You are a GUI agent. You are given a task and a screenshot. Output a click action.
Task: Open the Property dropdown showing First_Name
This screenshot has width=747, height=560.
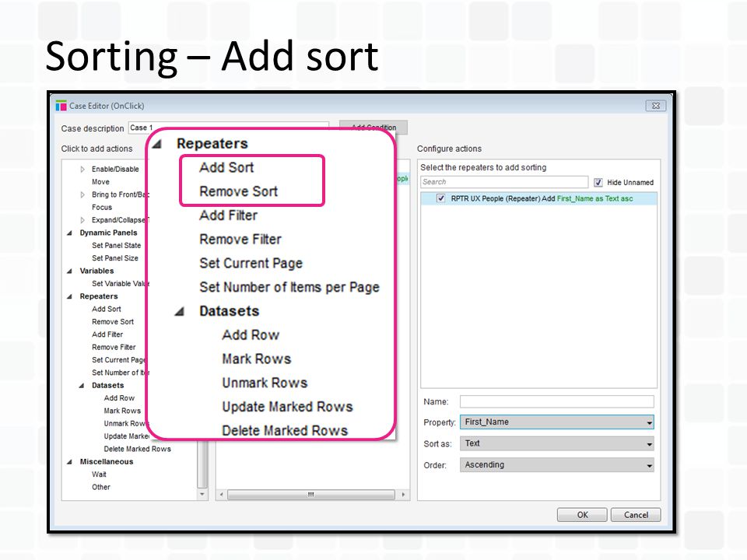pyautogui.click(x=557, y=422)
